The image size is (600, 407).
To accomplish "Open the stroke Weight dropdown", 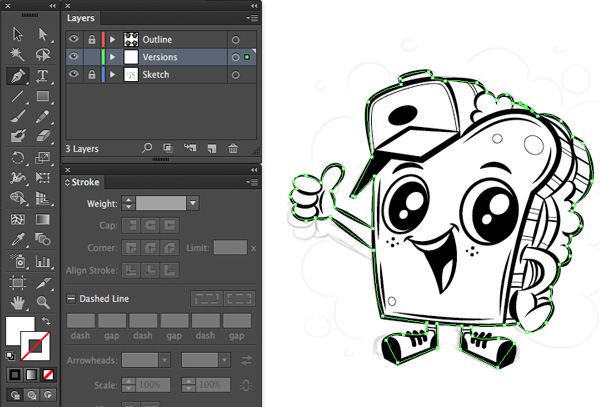I will click(192, 203).
